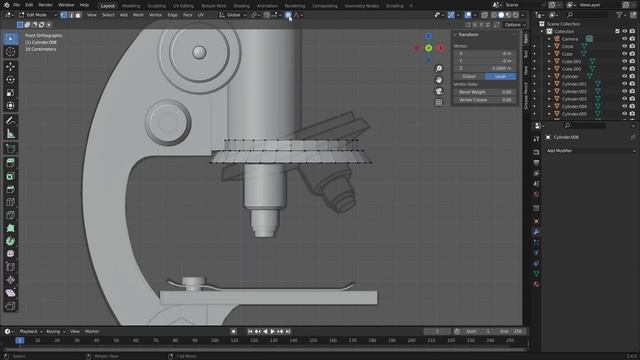The image size is (640, 360).
Task: Select the Measure tool
Action: [x=11, y=133]
